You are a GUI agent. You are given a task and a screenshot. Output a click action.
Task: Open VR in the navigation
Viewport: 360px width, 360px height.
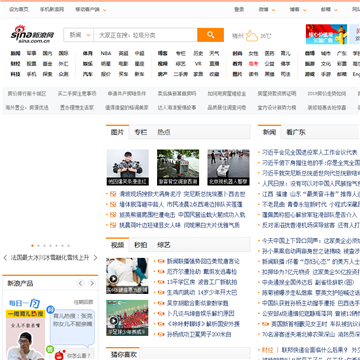coord(198,64)
